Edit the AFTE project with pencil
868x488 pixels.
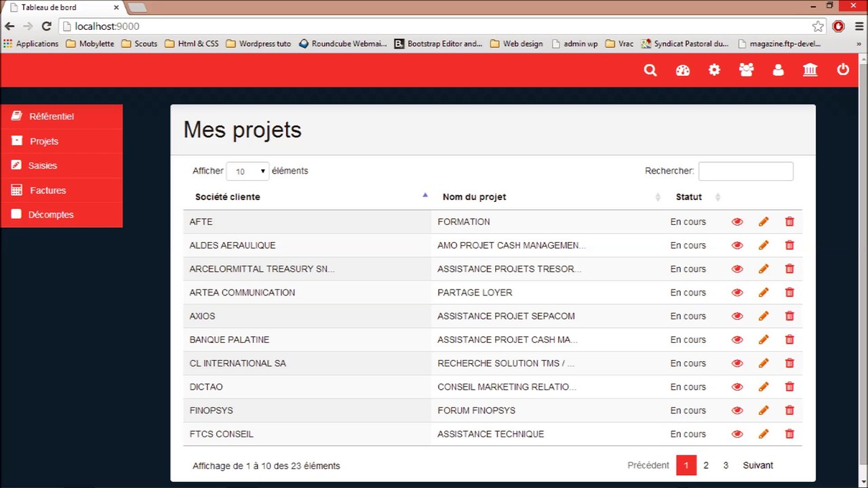pyautogui.click(x=764, y=222)
